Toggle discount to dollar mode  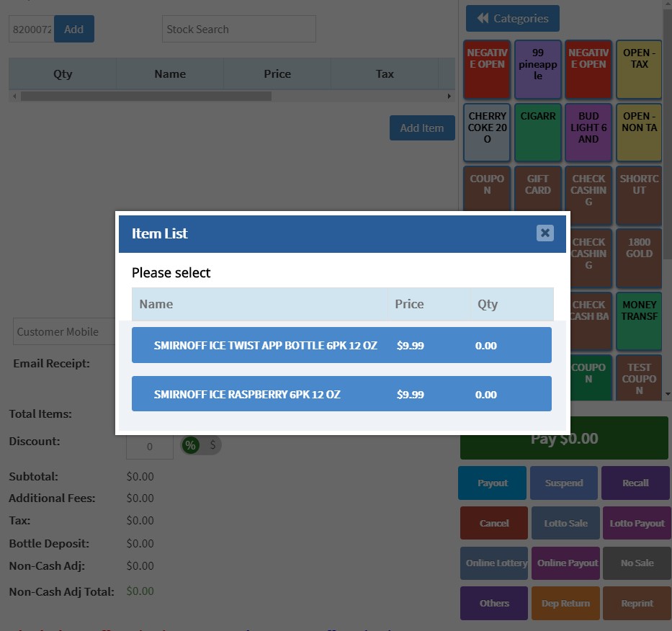211,447
